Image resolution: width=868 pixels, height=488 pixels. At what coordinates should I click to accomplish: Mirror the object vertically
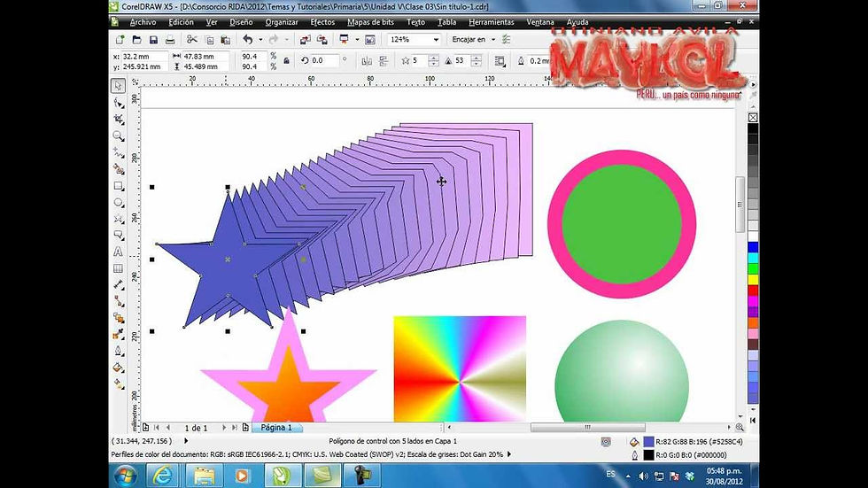click(383, 61)
